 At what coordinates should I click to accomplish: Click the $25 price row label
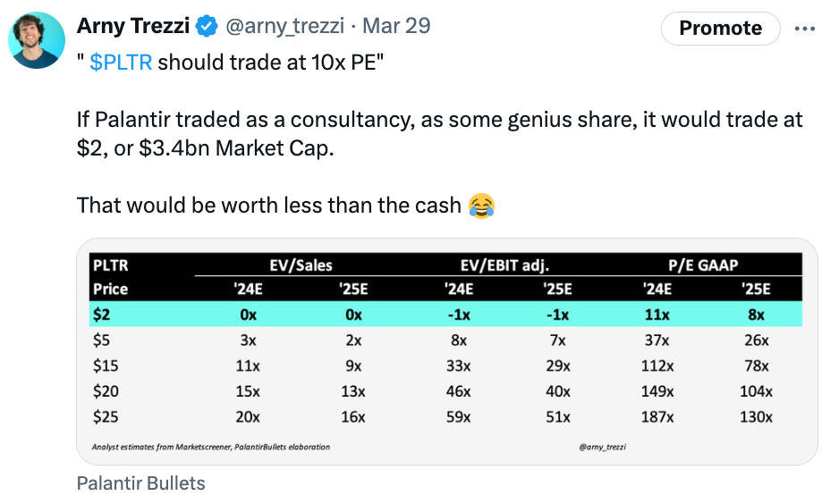[106, 417]
